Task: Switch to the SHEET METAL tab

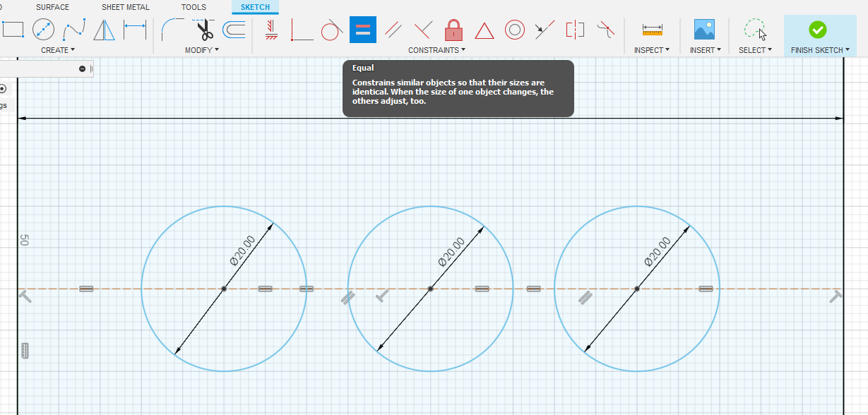Action: (126, 7)
